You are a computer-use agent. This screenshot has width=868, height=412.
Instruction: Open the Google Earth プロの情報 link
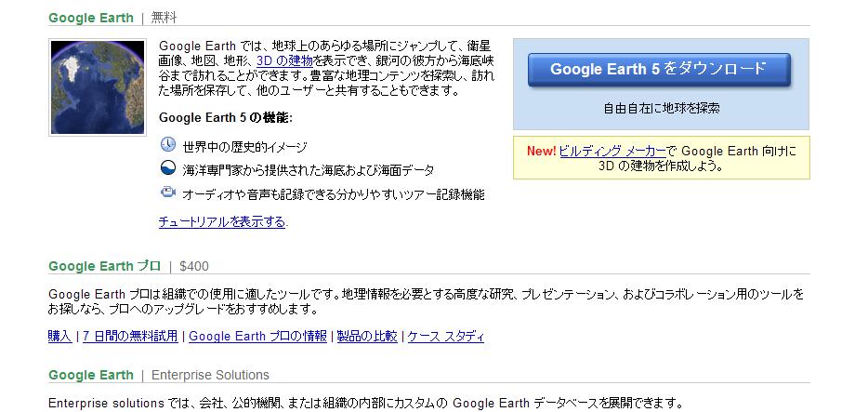pyautogui.click(x=257, y=337)
